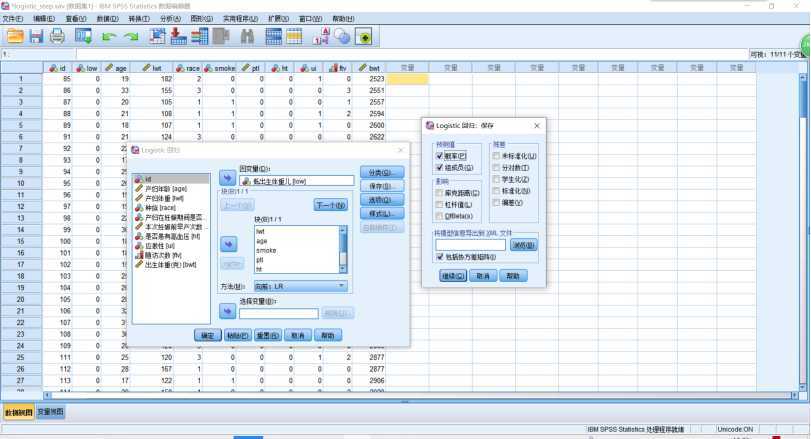Viewport: 811px width, 439px height.
Task: Click the Undo arrow icon
Action: 108,36
